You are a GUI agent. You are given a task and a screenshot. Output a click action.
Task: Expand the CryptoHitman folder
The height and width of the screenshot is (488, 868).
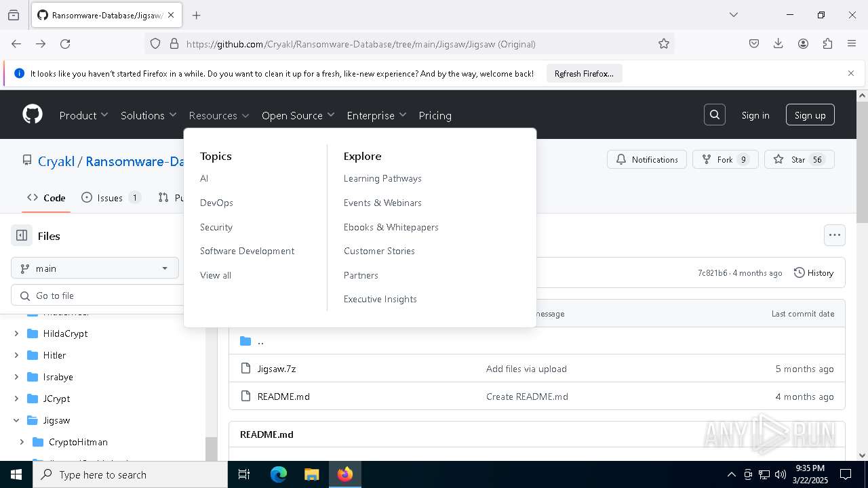(22, 442)
